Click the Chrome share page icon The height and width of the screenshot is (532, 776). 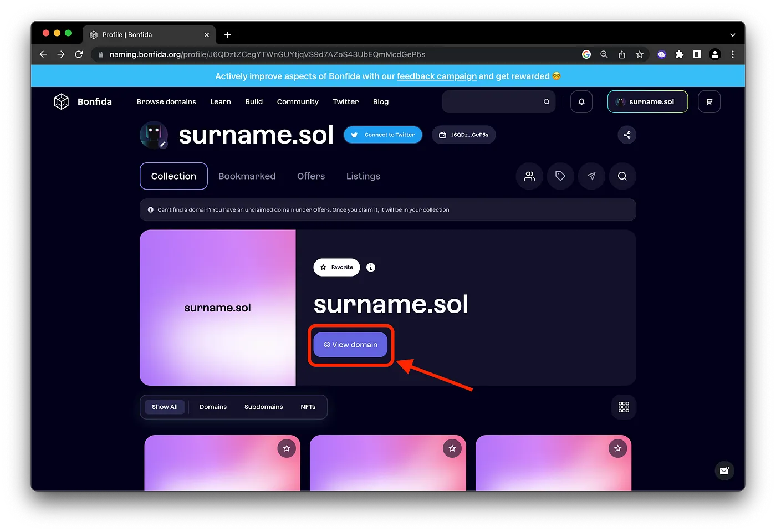click(622, 54)
